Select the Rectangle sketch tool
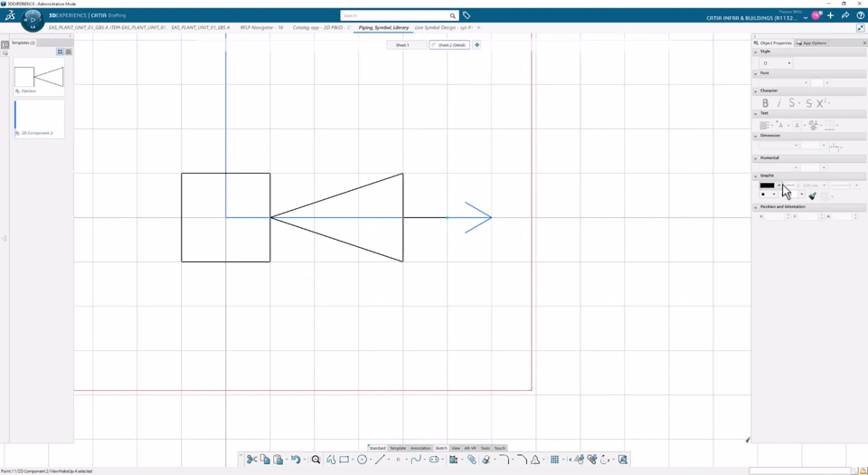868x475 pixels. (x=344, y=460)
